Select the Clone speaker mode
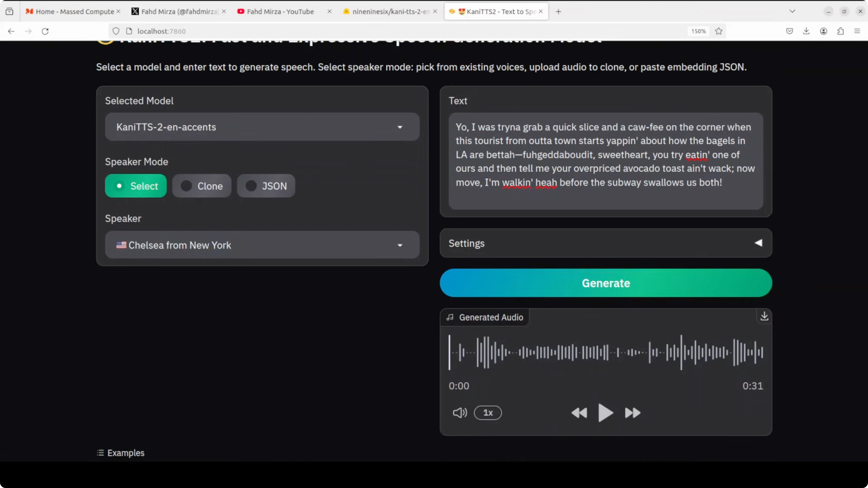The width and height of the screenshot is (868, 488). point(201,186)
